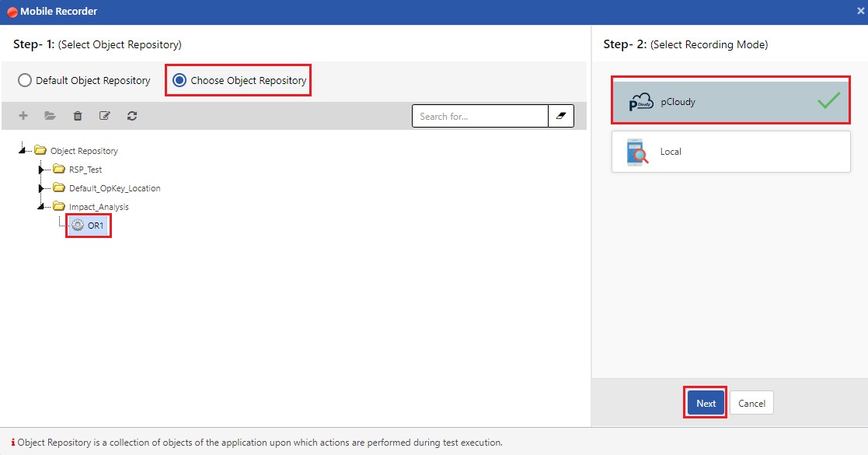The height and width of the screenshot is (455, 868).
Task: Select Choose Object Repository radio button
Action: point(180,80)
